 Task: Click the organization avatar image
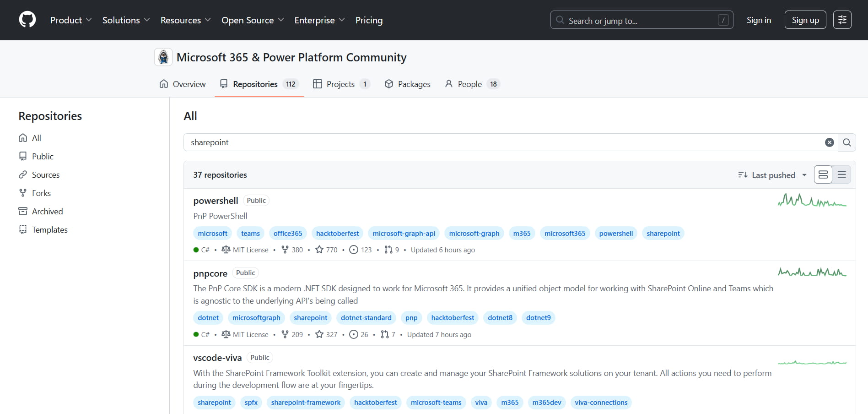163,57
